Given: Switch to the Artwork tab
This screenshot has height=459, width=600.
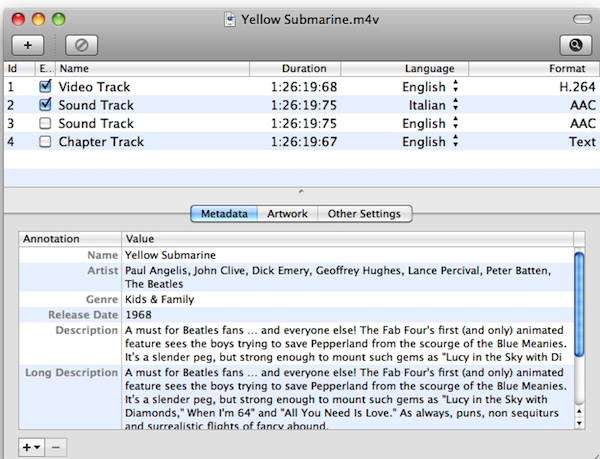Looking at the screenshot, I should (x=287, y=214).
